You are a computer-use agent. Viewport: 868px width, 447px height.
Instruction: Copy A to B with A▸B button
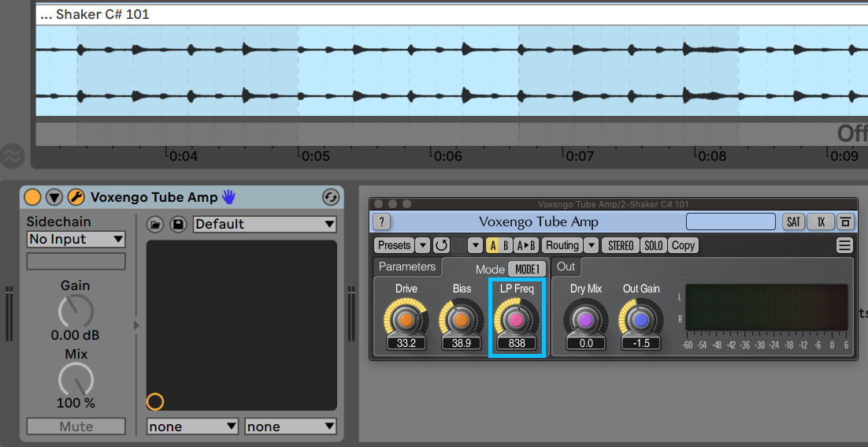pos(526,245)
